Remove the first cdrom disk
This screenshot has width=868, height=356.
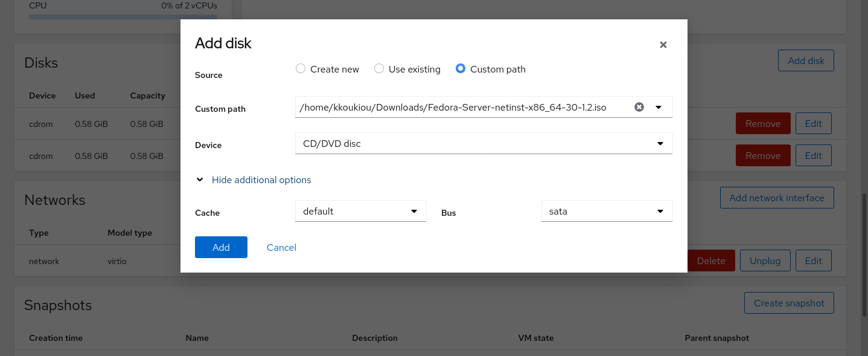[x=762, y=123]
